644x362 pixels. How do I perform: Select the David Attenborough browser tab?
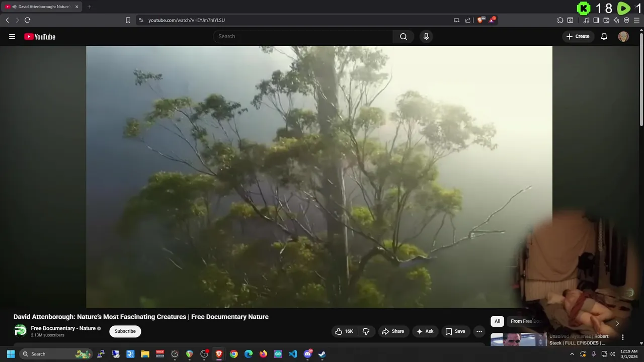[x=42, y=7]
